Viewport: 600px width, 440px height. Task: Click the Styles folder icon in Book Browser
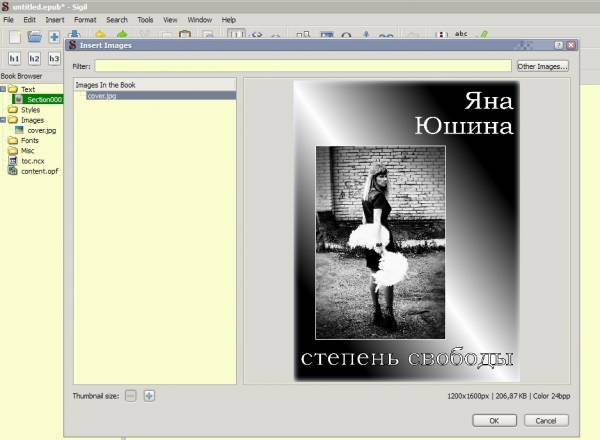[x=13, y=110]
